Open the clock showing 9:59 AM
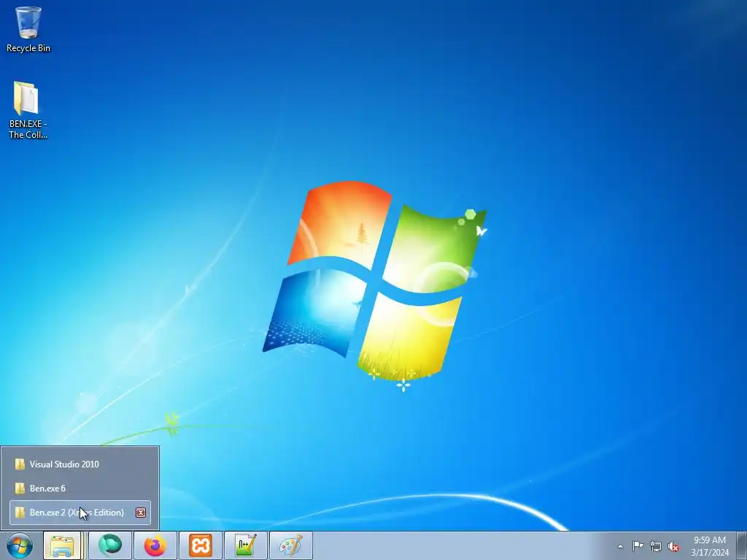The image size is (747, 560). (710, 546)
